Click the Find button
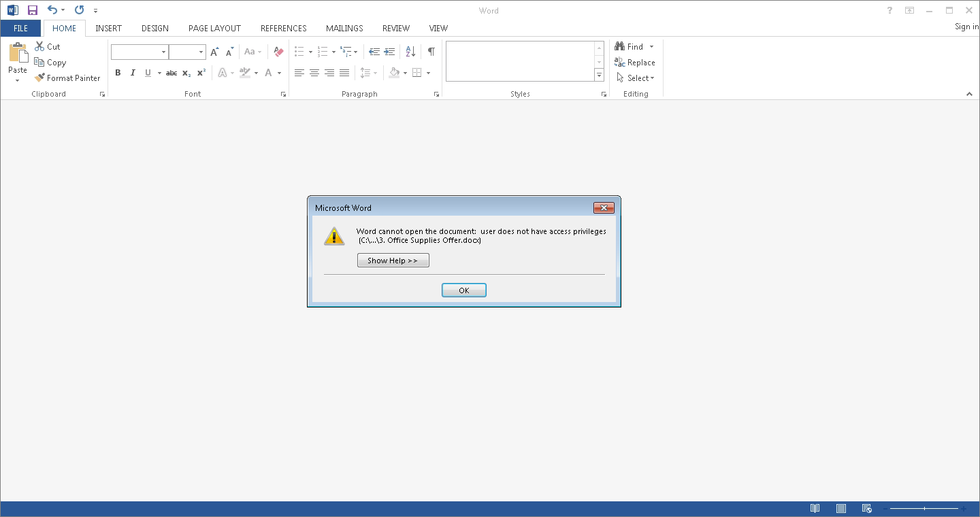This screenshot has height=517, width=980. click(629, 46)
